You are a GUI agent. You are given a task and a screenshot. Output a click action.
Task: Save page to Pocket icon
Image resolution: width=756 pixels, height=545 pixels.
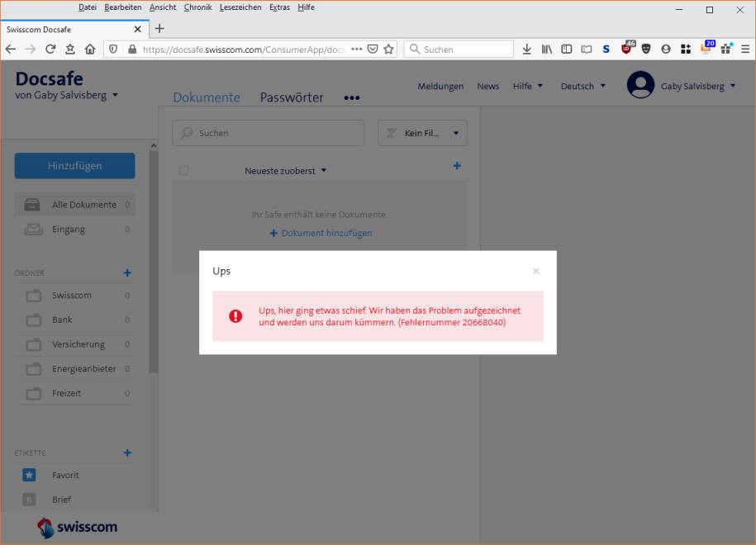click(373, 50)
